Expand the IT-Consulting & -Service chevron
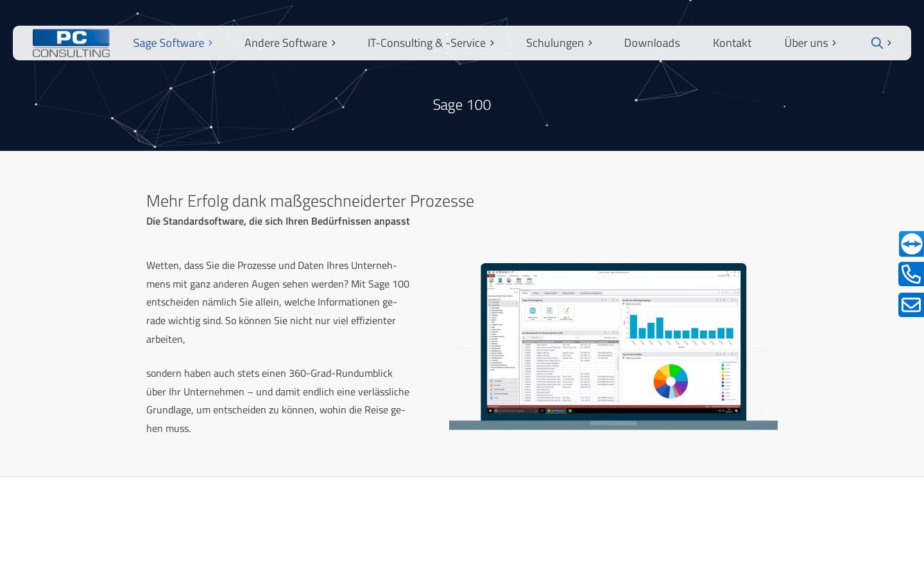This screenshot has width=924, height=577. [492, 43]
